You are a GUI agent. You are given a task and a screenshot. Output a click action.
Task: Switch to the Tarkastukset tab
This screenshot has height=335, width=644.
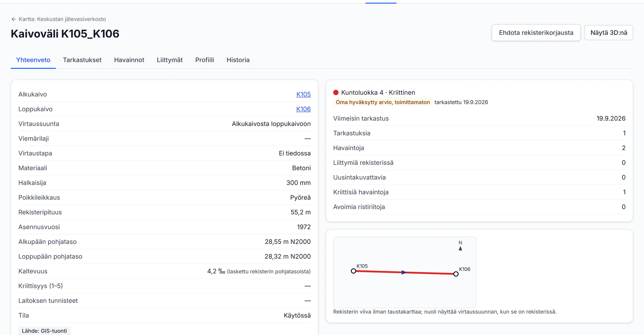tap(82, 60)
